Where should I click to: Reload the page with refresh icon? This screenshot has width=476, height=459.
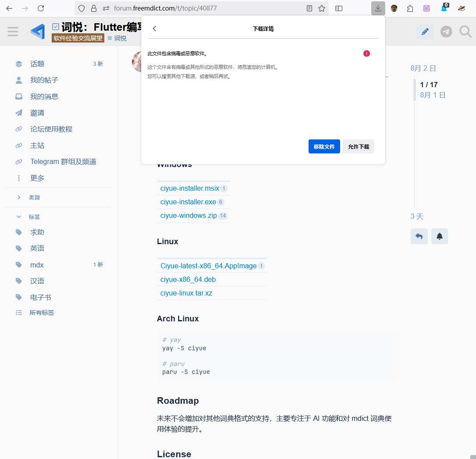click(41, 8)
